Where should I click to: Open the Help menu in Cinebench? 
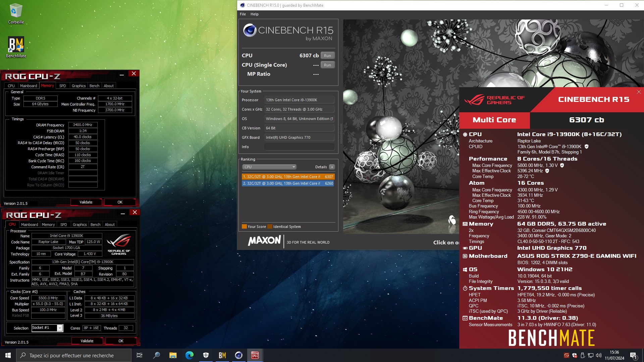[255, 14]
